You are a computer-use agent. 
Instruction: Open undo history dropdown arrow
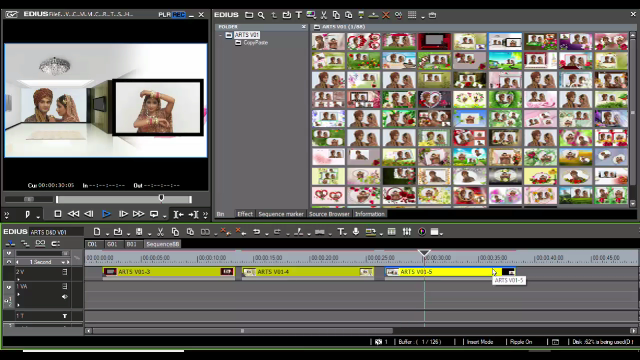(267, 234)
